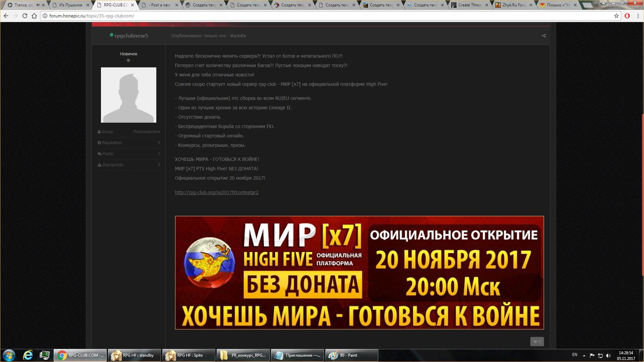Open volume control speaker in tray

click(x=608, y=355)
